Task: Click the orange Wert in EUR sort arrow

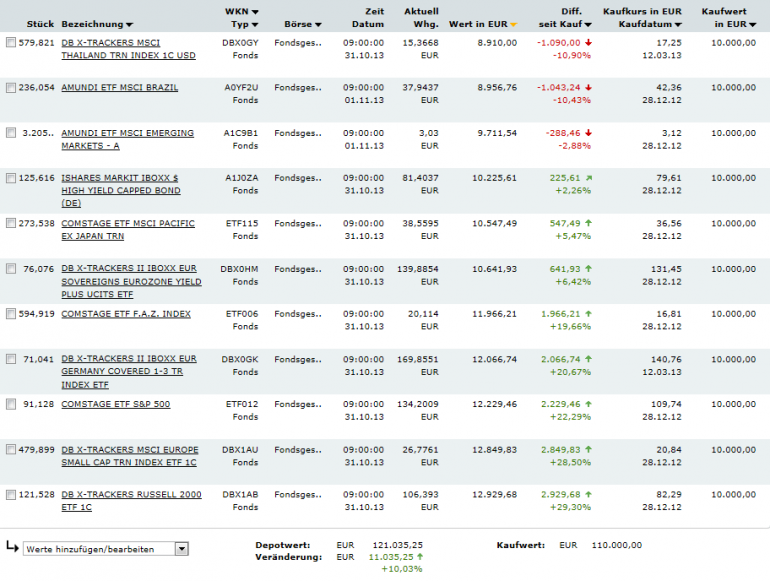Action: click(514, 24)
